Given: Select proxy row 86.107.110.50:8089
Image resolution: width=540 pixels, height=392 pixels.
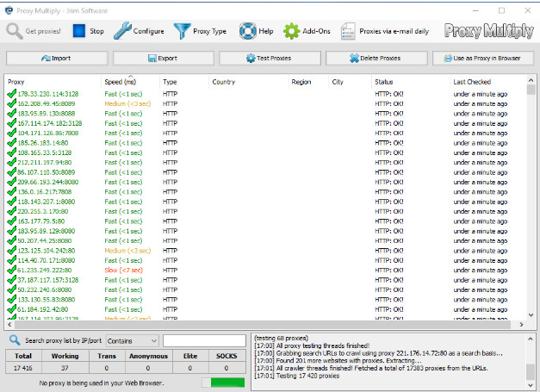Looking at the screenshot, I should [266, 172].
